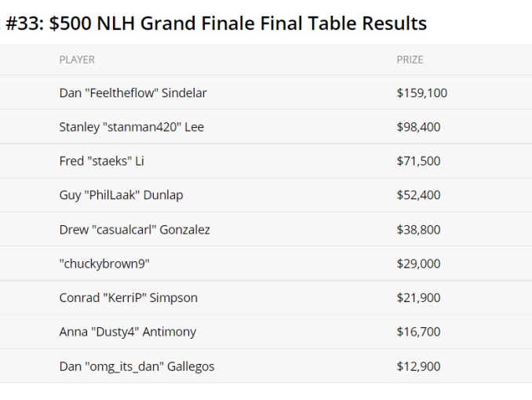The width and height of the screenshot is (532, 400).
Task: Click the $98,400 prize value
Action: pos(418,127)
